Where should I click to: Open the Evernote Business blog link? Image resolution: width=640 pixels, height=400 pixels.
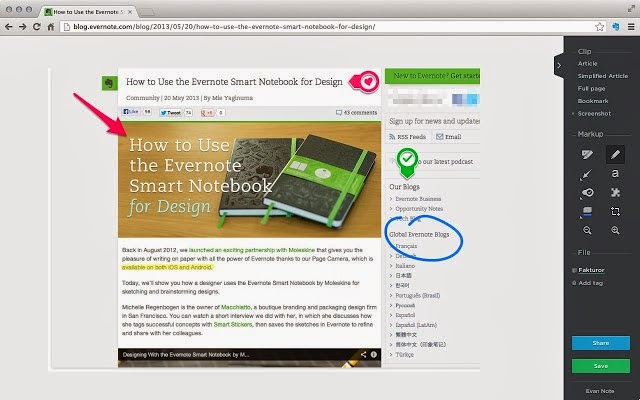click(x=418, y=199)
